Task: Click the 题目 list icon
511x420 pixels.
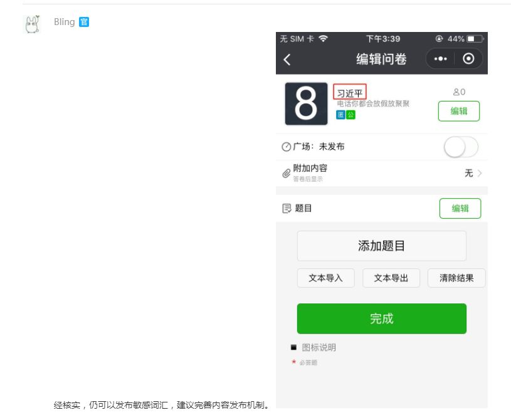Action: pos(287,208)
